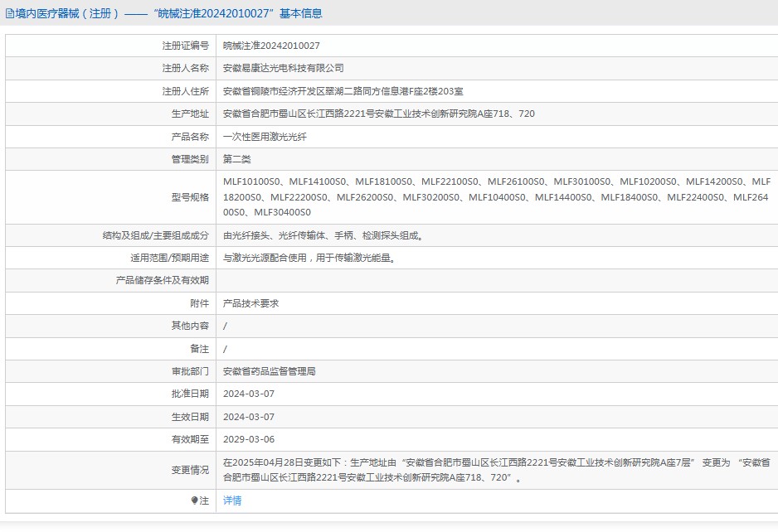This screenshot has width=778, height=532.
Task: Click the 有效期至 label
Action: [x=191, y=439]
